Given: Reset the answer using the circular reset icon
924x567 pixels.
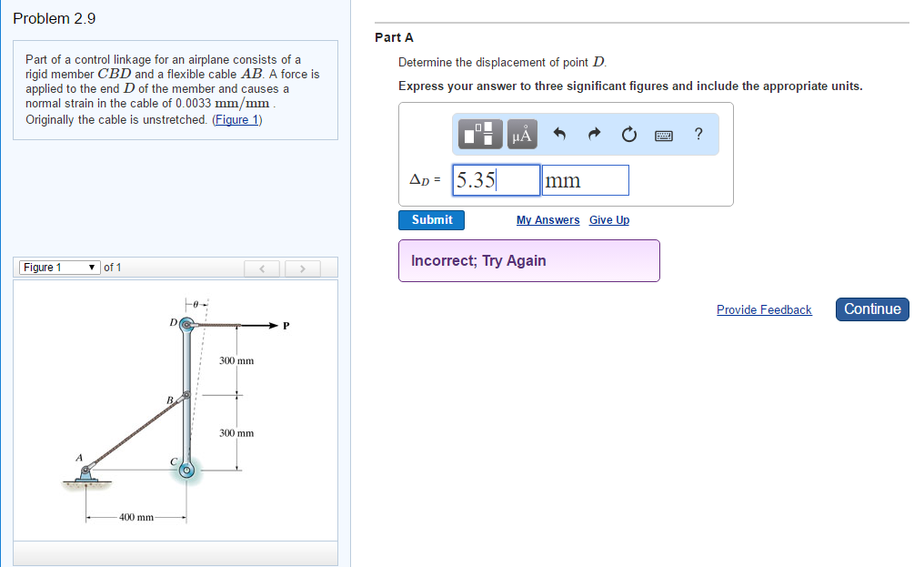Looking at the screenshot, I should 628,134.
